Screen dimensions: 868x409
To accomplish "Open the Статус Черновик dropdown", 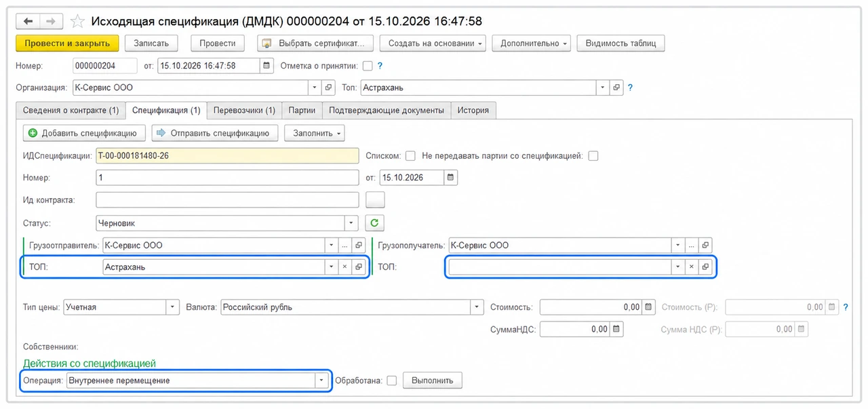I will 351,222.
